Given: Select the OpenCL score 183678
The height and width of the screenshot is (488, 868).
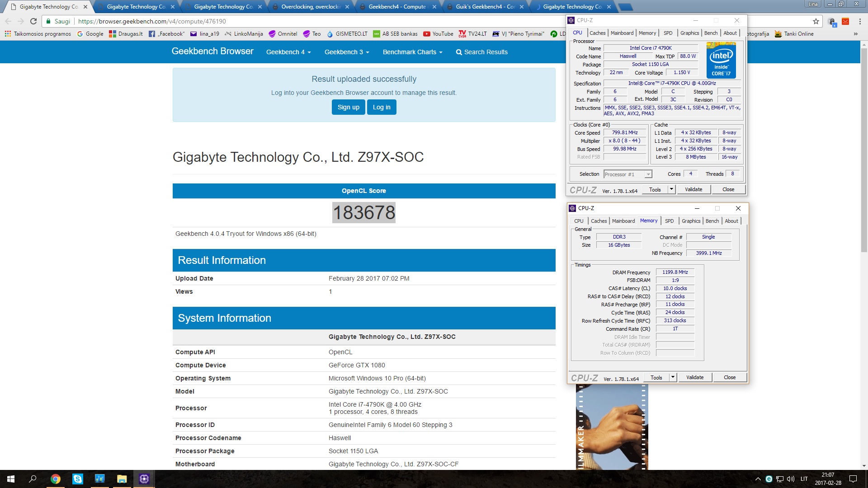Looking at the screenshot, I should pos(364,212).
